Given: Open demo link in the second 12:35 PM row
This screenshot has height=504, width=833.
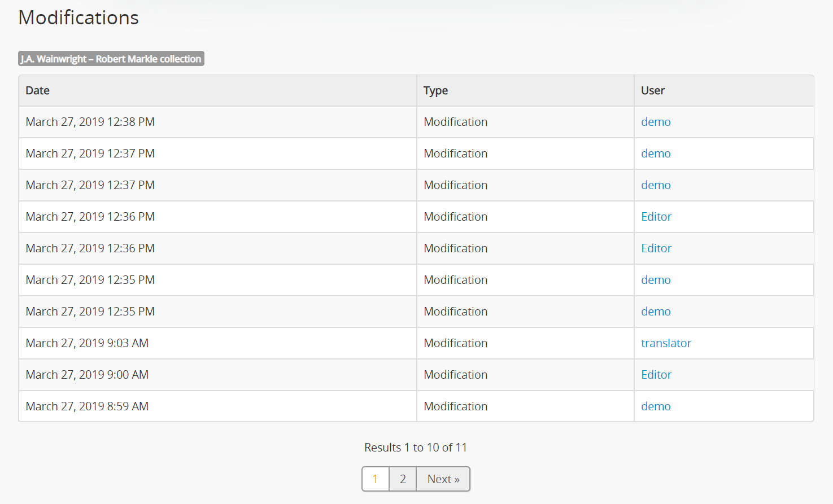Looking at the screenshot, I should point(656,312).
